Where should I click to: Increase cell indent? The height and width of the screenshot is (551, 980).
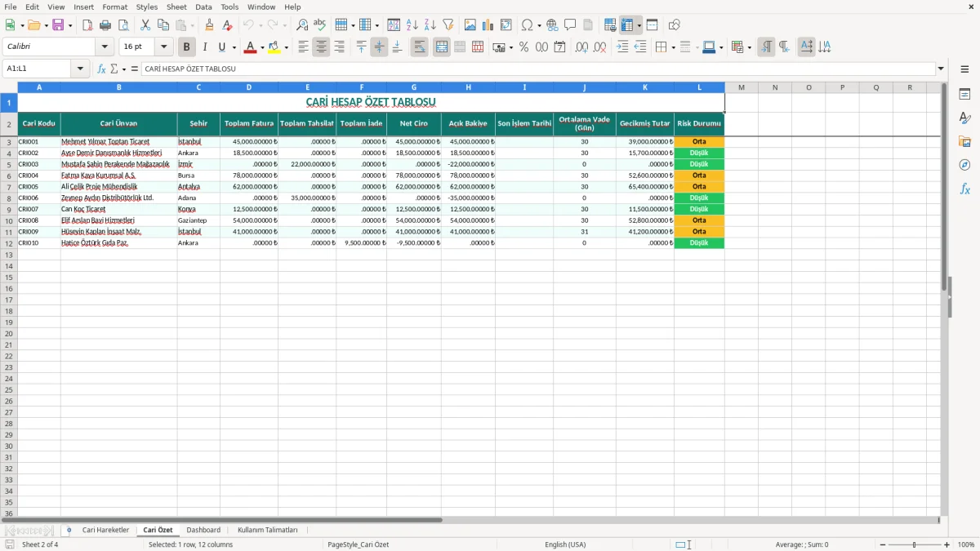(x=622, y=47)
